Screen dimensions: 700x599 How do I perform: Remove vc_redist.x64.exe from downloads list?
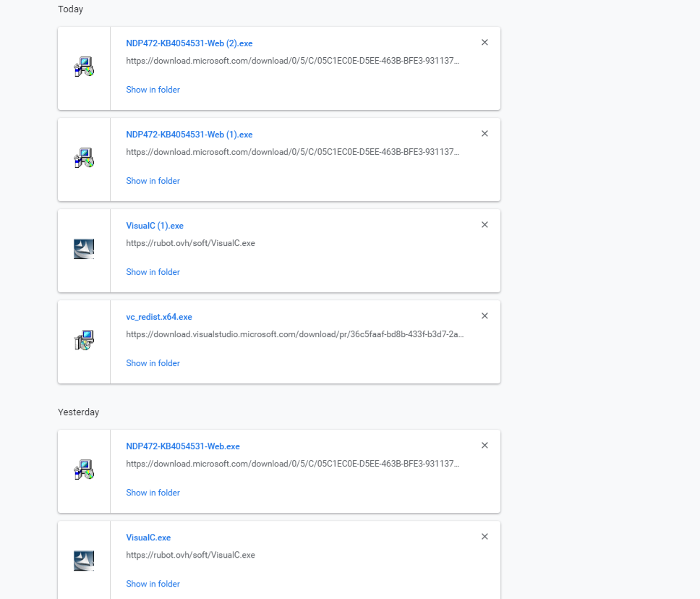[x=485, y=316]
